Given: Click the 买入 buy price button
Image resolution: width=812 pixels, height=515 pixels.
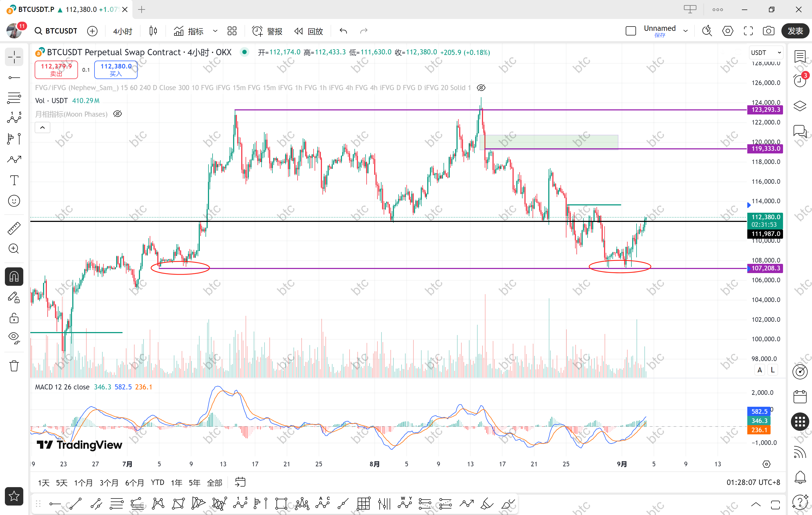Looking at the screenshot, I should coord(116,70).
